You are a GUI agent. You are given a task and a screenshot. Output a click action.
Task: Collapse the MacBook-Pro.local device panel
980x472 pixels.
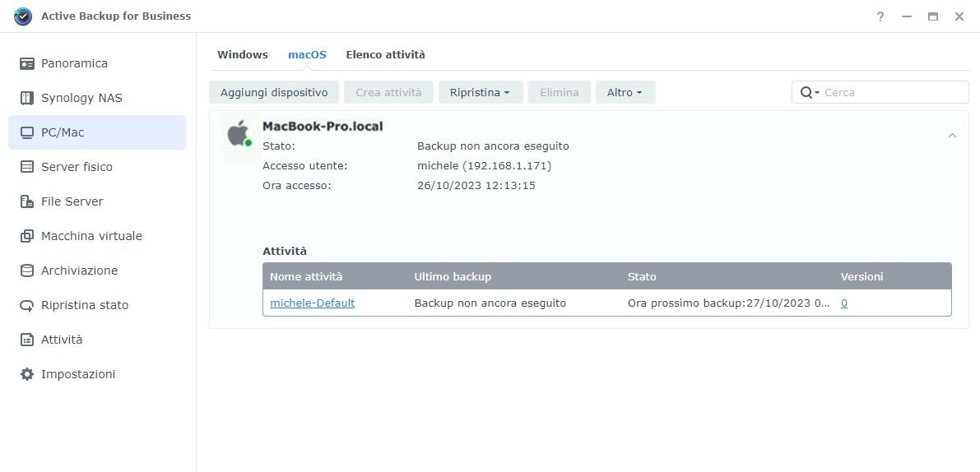[x=952, y=135]
